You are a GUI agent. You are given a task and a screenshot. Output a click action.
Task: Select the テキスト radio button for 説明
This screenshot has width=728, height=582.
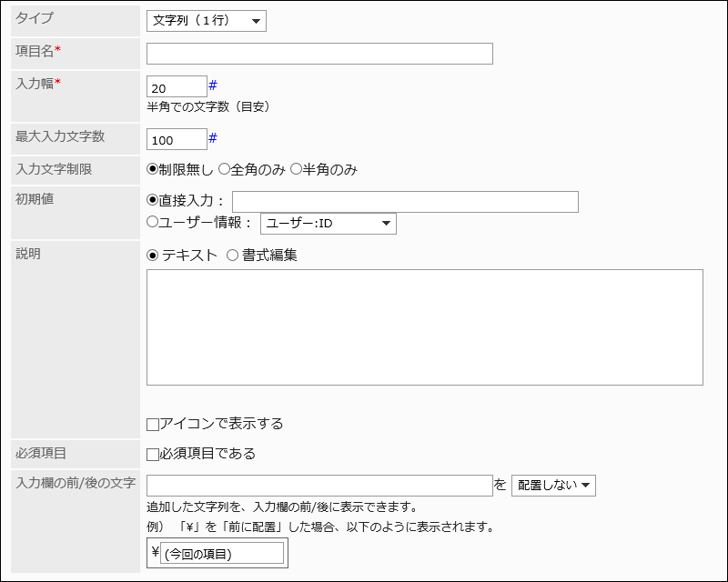(x=152, y=256)
